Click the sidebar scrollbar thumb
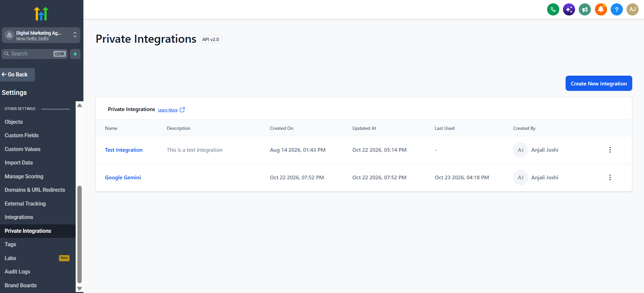The height and width of the screenshot is (293, 644). pyautogui.click(x=80, y=234)
